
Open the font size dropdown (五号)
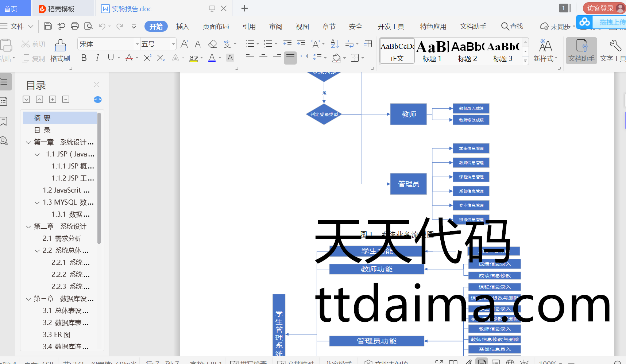[173, 44]
